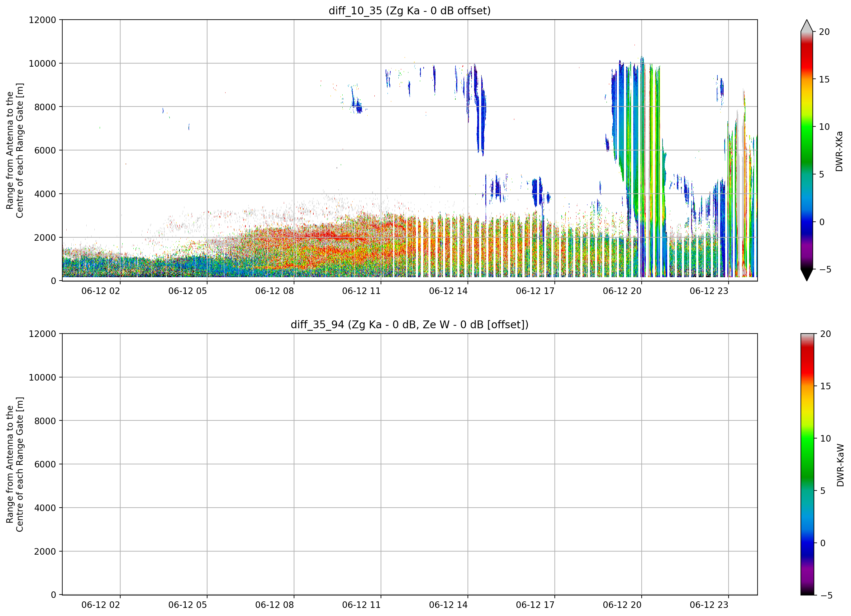Click the 15 tick on the top colorbar

coord(824,79)
